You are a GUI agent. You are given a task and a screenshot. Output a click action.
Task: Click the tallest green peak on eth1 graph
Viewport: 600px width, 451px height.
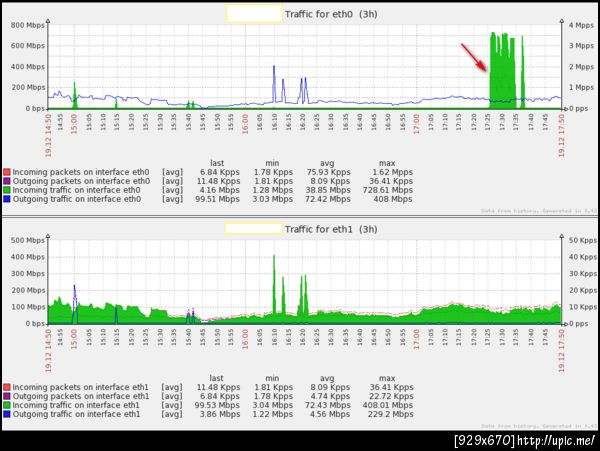coord(274,285)
